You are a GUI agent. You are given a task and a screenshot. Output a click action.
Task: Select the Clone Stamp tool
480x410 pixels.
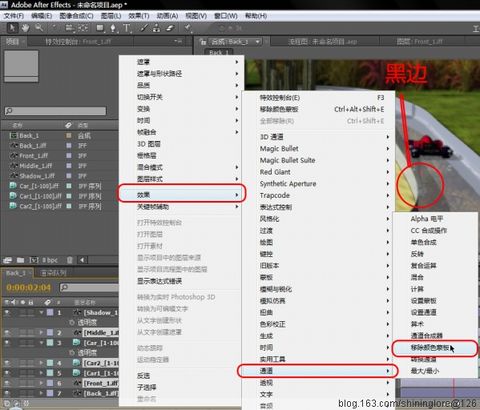(x=156, y=28)
